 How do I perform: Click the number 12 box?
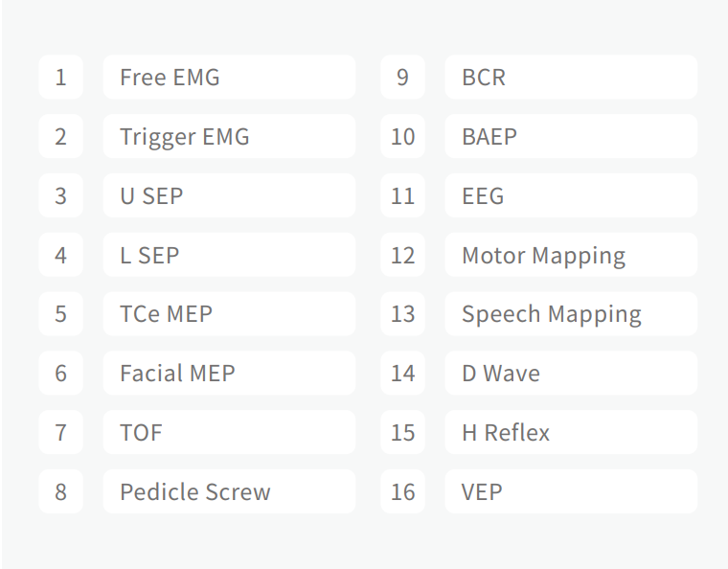[x=402, y=255]
